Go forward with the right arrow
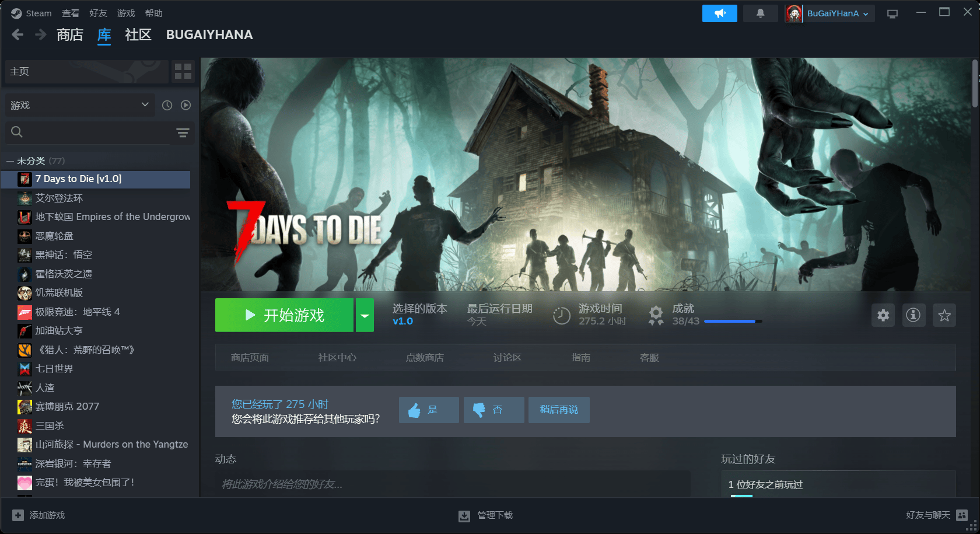The image size is (980, 534). pyautogui.click(x=40, y=35)
